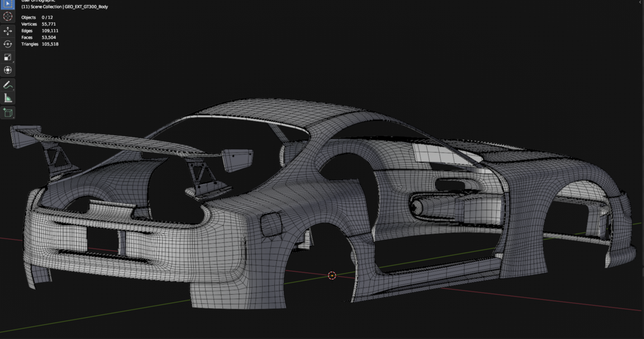This screenshot has height=339, width=644.
Task: Click the Edges '109,111' statistic
Action: point(50,31)
